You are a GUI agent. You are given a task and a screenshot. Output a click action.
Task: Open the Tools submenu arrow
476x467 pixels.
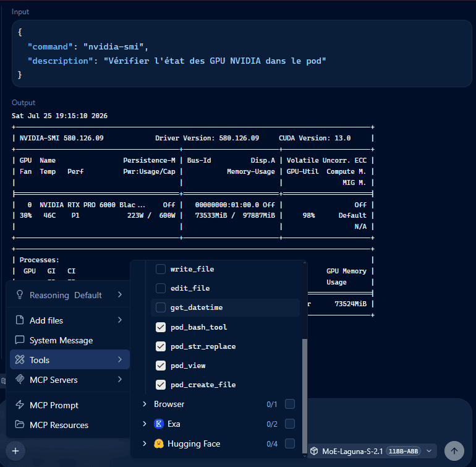119,359
